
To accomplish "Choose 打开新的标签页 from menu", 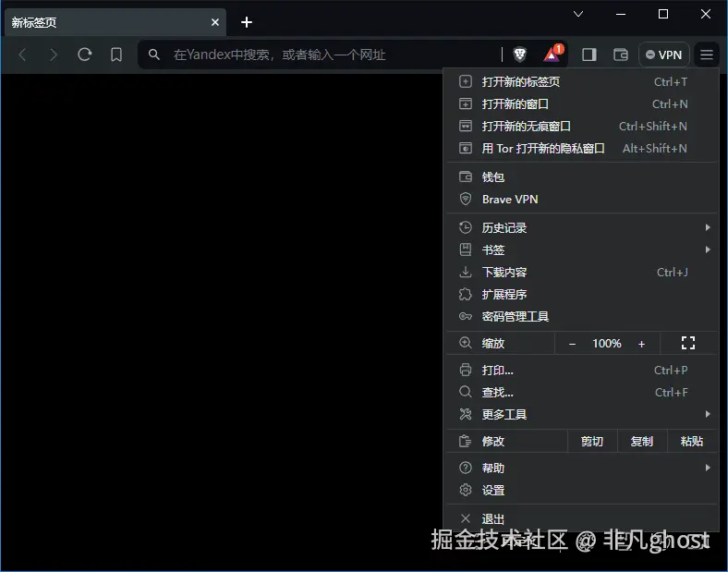I will [x=582, y=81].
